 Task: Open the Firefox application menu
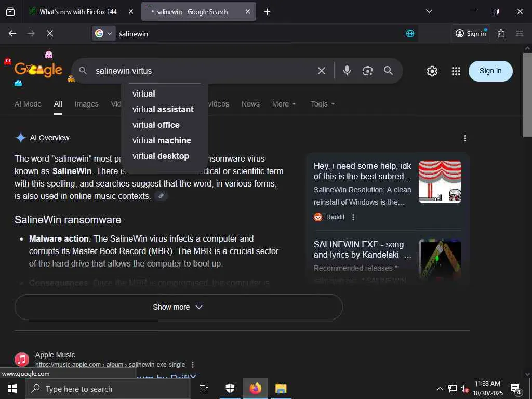pyautogui.click(x=520, y=33)
